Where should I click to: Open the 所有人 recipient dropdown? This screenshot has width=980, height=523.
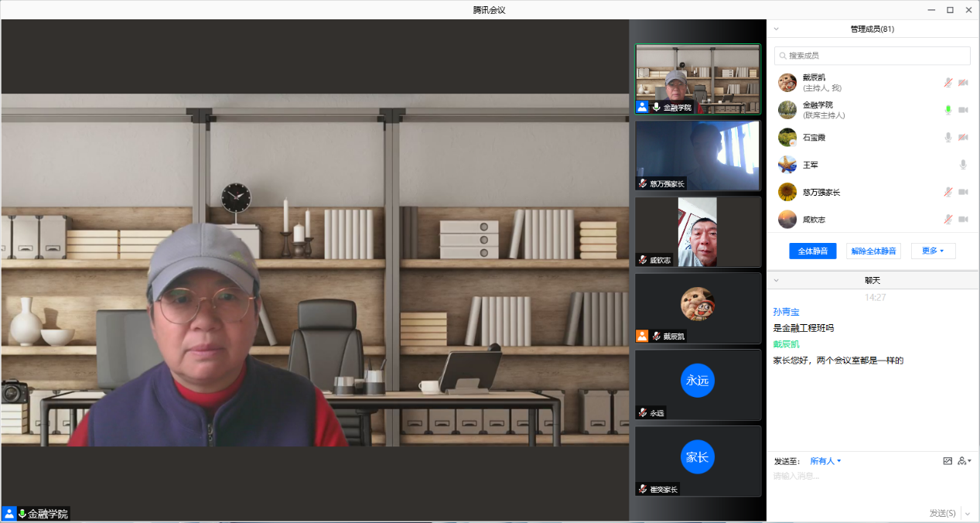click(x=825, y=461)
